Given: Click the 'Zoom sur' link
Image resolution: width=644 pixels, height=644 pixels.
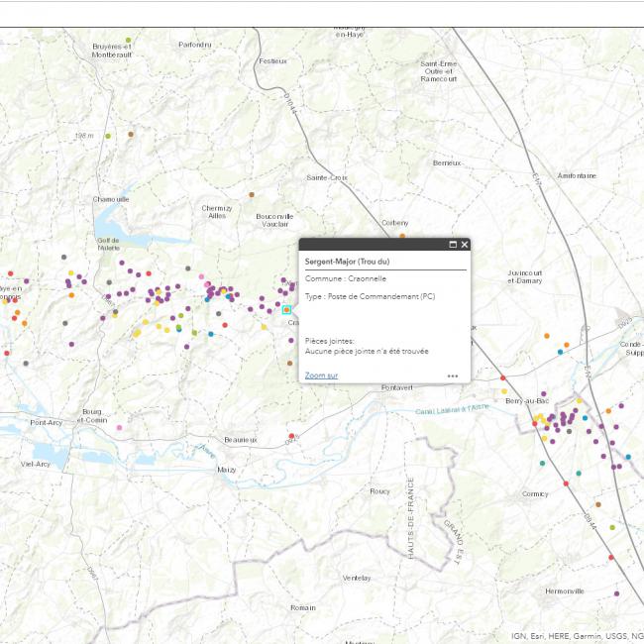Looking at the screenshot, I should (321, 376).
